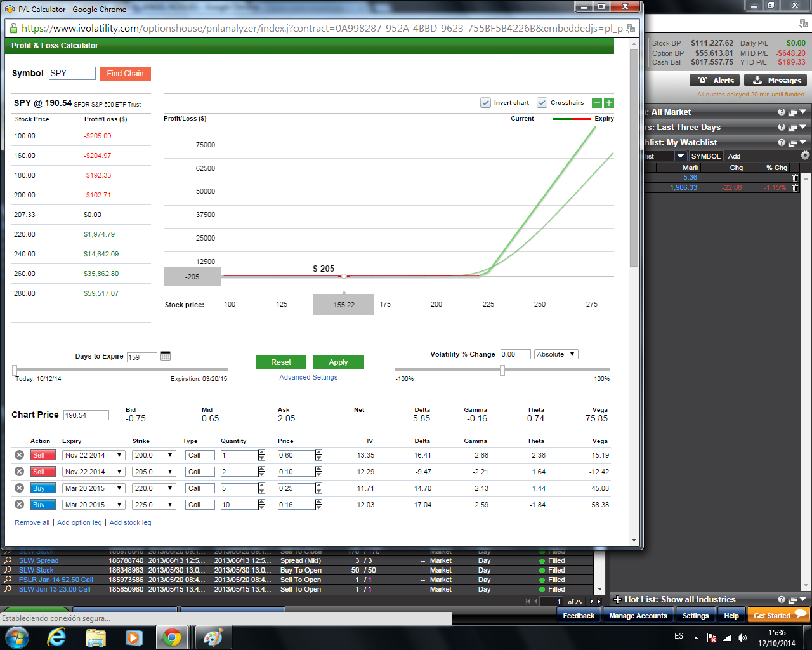
Task: Open Internet Explorer from the taskbar
Action: (57, 637)
